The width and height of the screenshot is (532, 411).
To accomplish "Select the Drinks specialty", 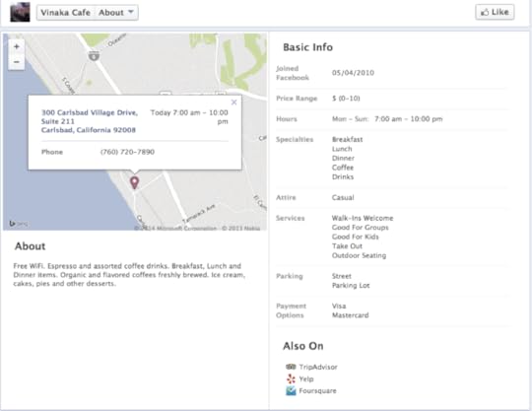I will point(343,176).
